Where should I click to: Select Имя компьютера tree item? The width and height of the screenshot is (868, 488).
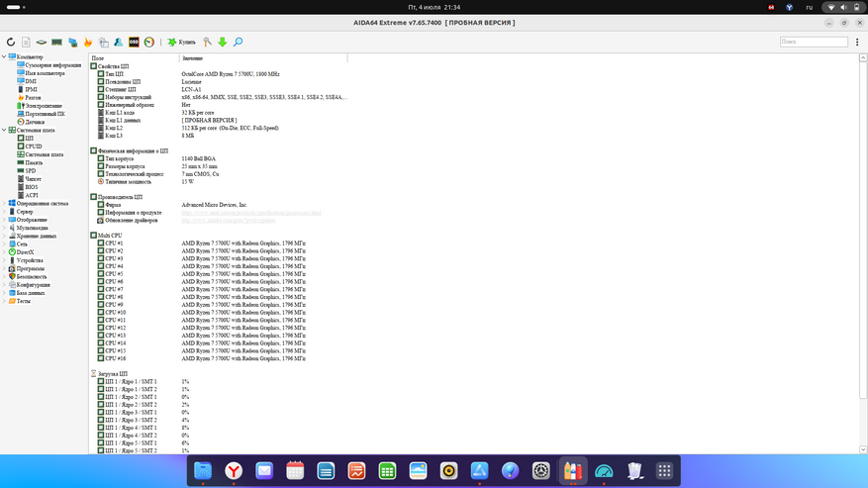pyautogui.click(x=45, y=73)
